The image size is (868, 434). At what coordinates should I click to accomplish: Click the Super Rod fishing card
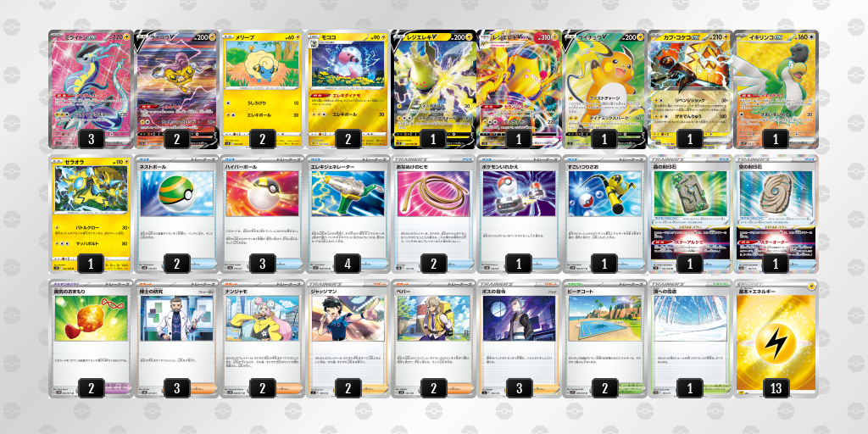pyautogui.click(x=605, y=214)
